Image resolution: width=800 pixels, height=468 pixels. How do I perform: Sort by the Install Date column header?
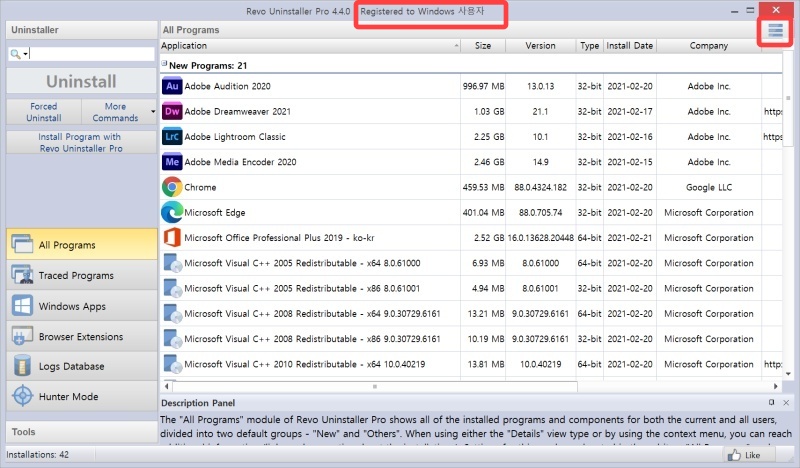tap(630, 45)
